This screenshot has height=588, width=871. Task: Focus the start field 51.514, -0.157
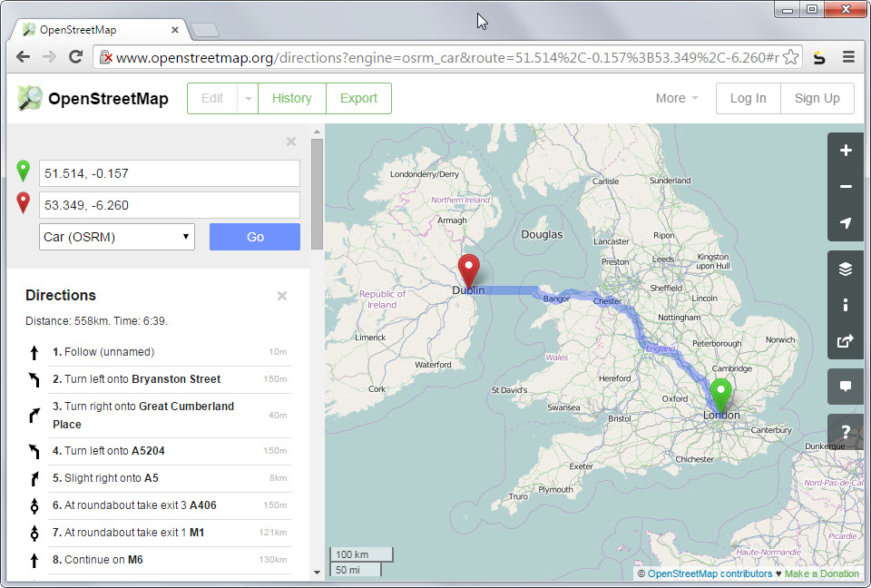click(x=170, y=173)
